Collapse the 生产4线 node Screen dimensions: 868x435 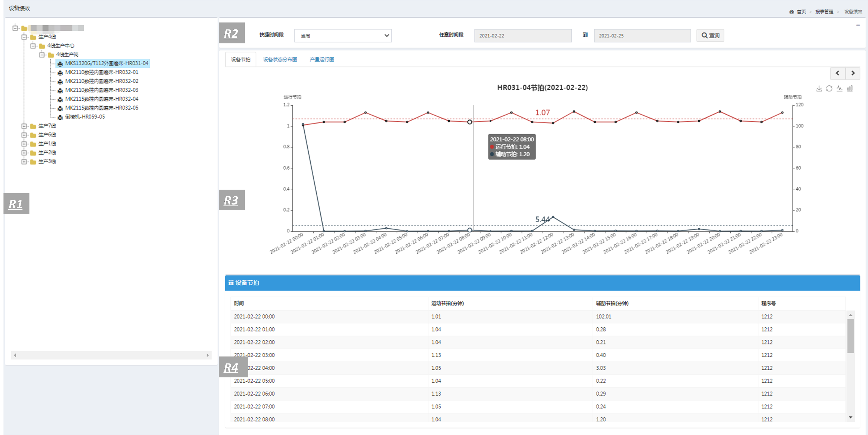click(x=24, y=37)
